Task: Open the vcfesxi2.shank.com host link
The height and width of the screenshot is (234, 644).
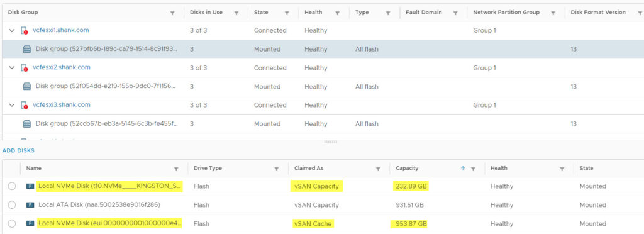Action: pos(62,67)
